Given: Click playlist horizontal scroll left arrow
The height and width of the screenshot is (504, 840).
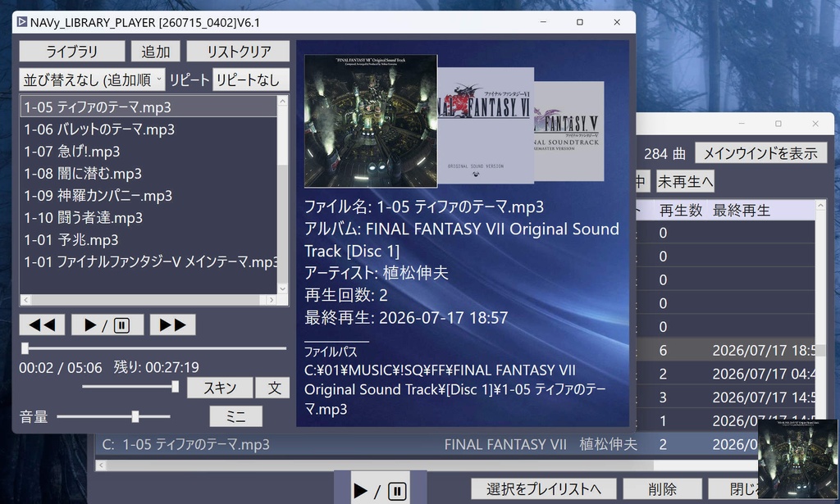Looking at the screenshot, I should [x=25, y=300].
